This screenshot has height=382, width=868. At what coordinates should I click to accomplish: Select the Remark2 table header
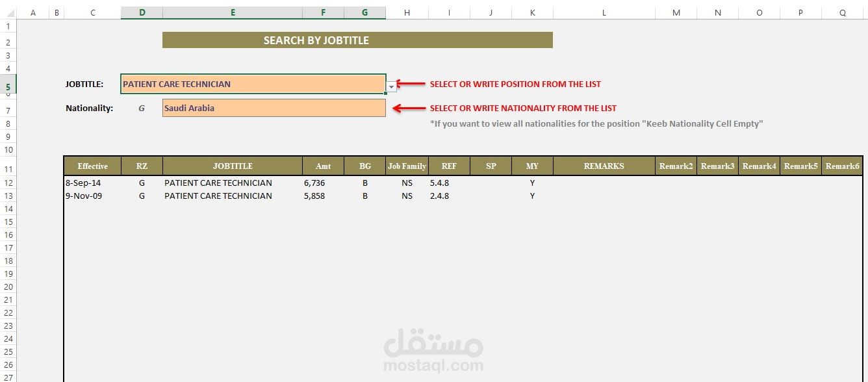pos(676,166)
